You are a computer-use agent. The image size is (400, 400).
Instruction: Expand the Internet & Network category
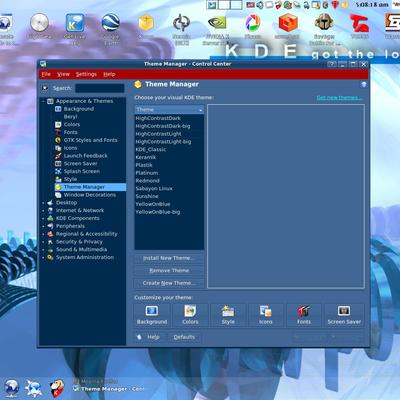click(x=43, y=210)
